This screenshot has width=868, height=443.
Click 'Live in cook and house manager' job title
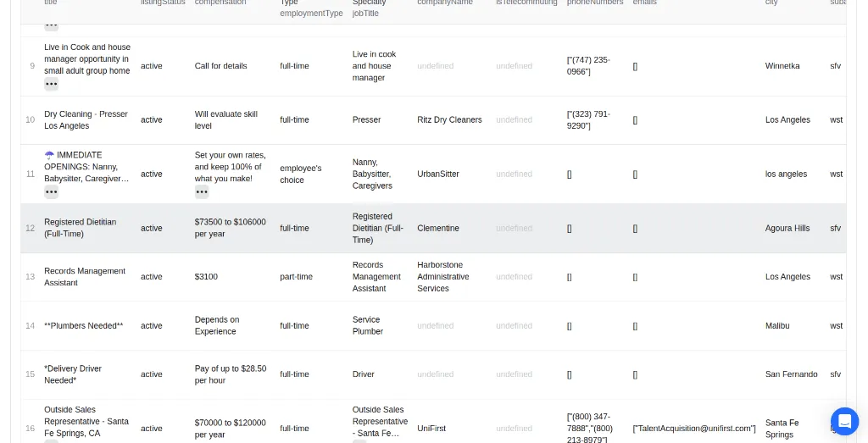click(x=374, y=66)
